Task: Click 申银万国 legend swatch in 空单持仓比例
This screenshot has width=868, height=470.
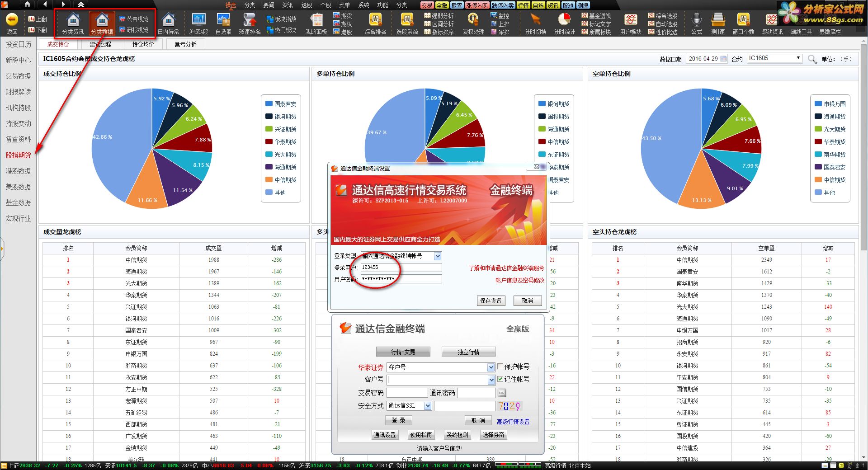Action: pos(818,103)
